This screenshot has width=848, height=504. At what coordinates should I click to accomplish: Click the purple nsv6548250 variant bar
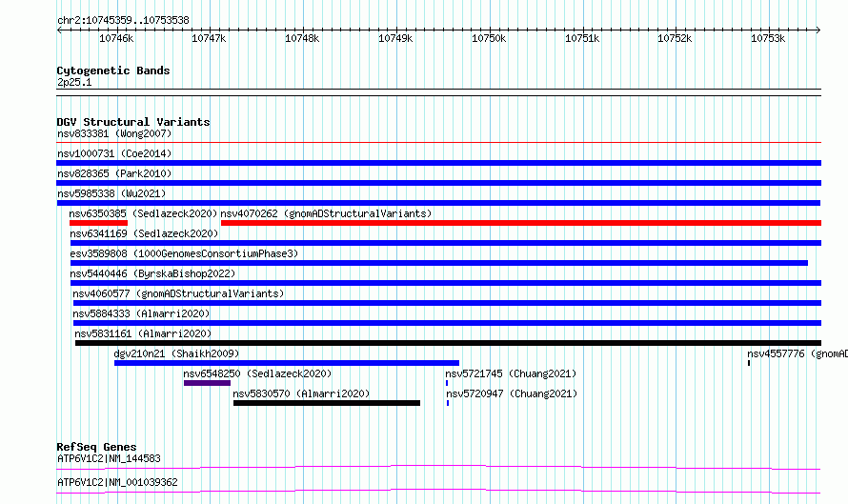(x=207, y=383)
